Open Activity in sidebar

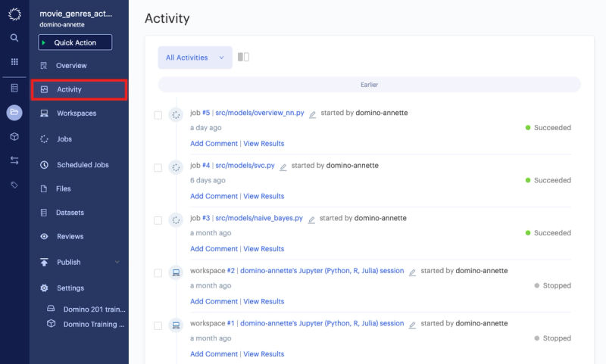click(79, 89)
